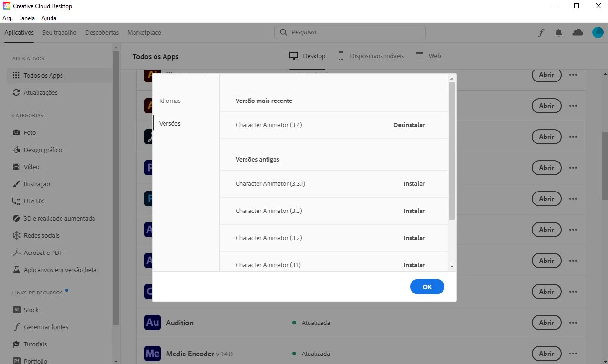Viewport: 608px width, 364px height.
Task: Install Character Animator 3.3
Action: [x=414, y=211]
